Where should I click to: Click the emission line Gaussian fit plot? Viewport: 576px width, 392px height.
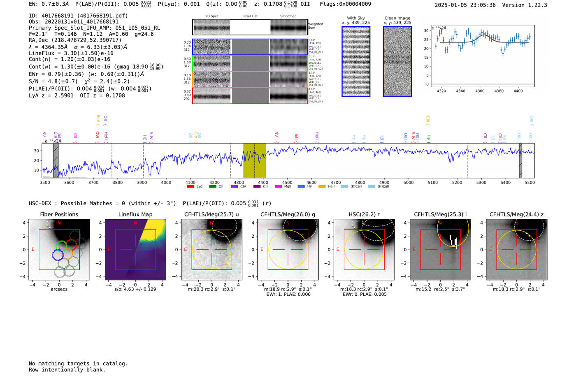482,56
